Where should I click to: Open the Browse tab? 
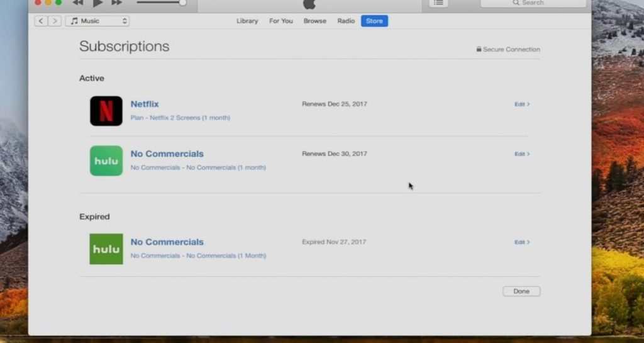pyautogui.click(x=314, y=21)
